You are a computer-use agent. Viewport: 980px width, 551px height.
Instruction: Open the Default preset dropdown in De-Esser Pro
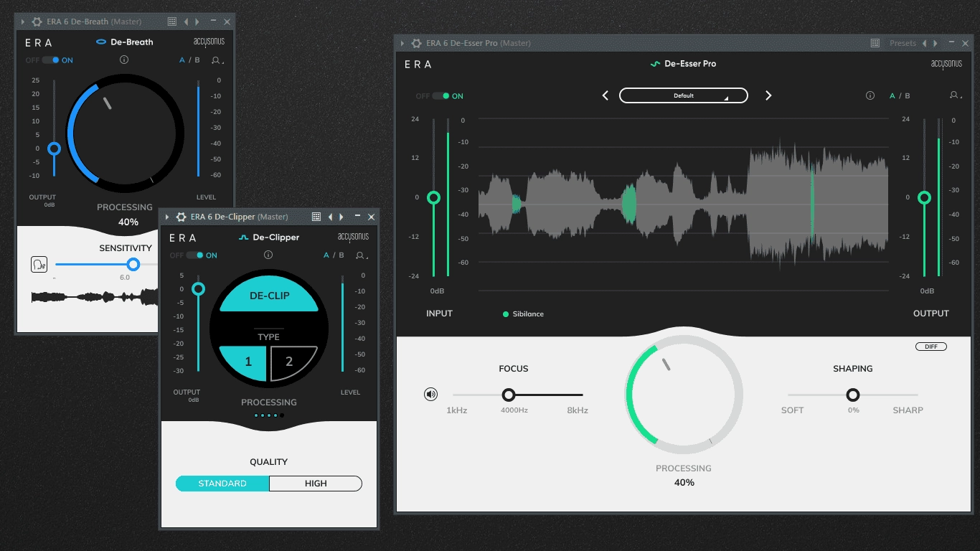684,95
